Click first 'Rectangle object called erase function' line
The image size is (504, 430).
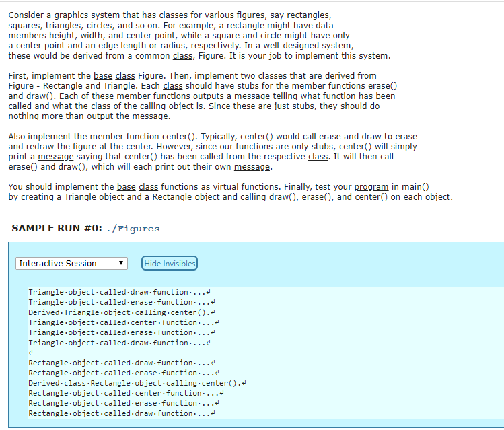(x=123, y=373)
